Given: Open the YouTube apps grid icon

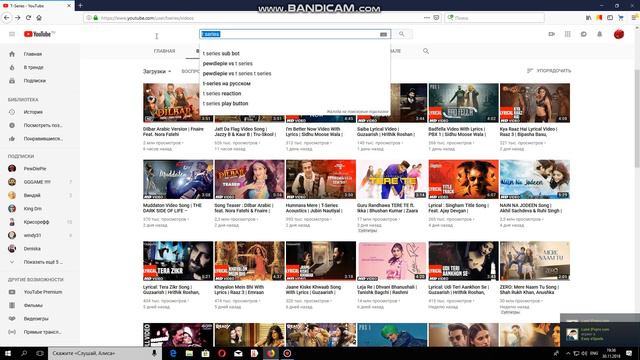Looking at the screenshot, I should point(567,34).
